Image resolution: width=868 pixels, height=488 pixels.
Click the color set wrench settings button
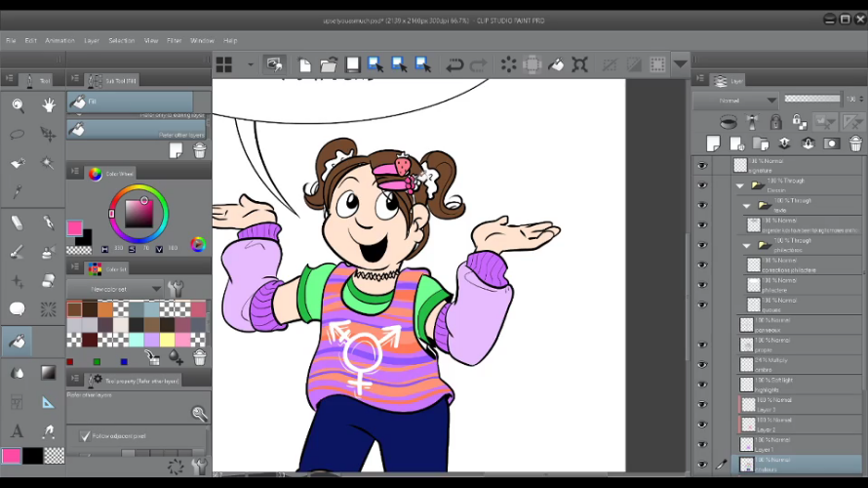176,289
